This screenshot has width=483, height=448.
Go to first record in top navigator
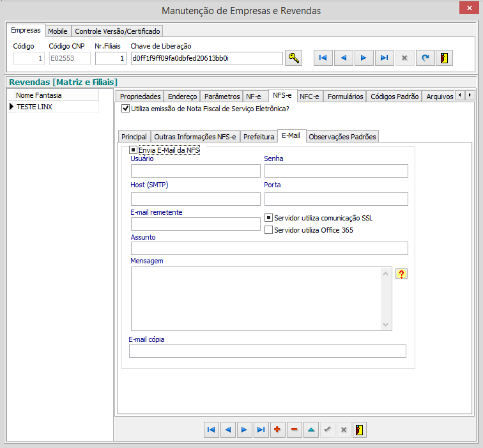click(323, 58)
